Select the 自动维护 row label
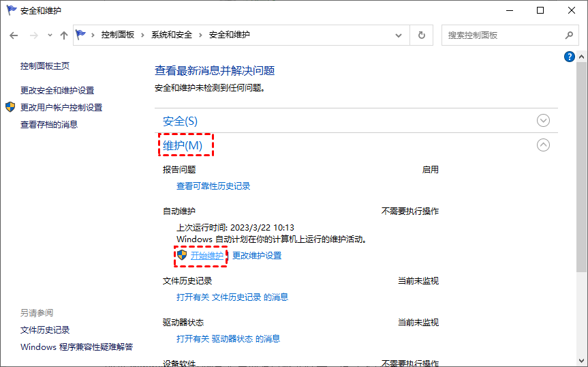This screenshot has width=588, height=367. pyautogui.click(x=179, y=211)
